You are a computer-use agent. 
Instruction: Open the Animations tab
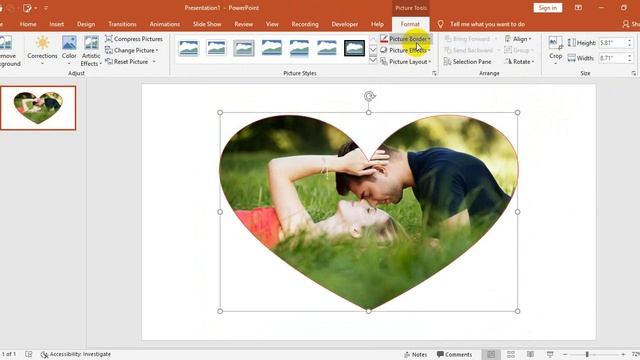(x=164, y=24)
